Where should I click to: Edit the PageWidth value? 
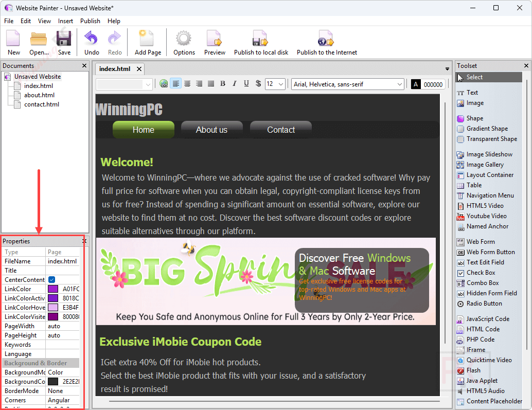(62, 326)
